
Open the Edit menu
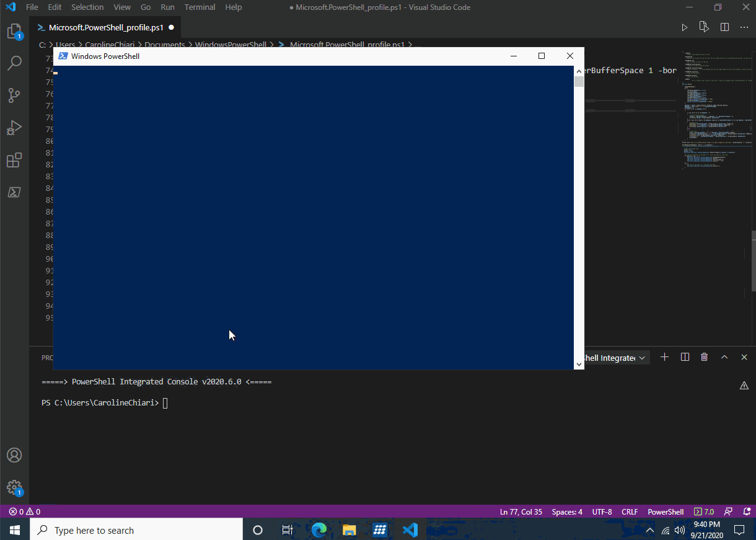[x=55, y=7]
